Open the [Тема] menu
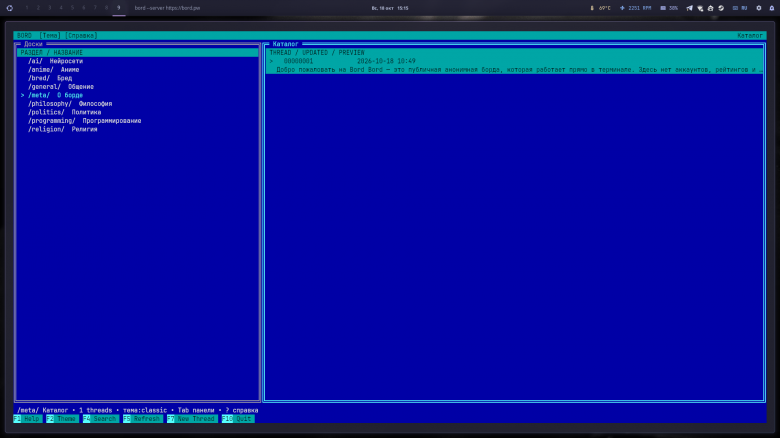This screenshot has height=438, width=780. [x=50, y=35]
